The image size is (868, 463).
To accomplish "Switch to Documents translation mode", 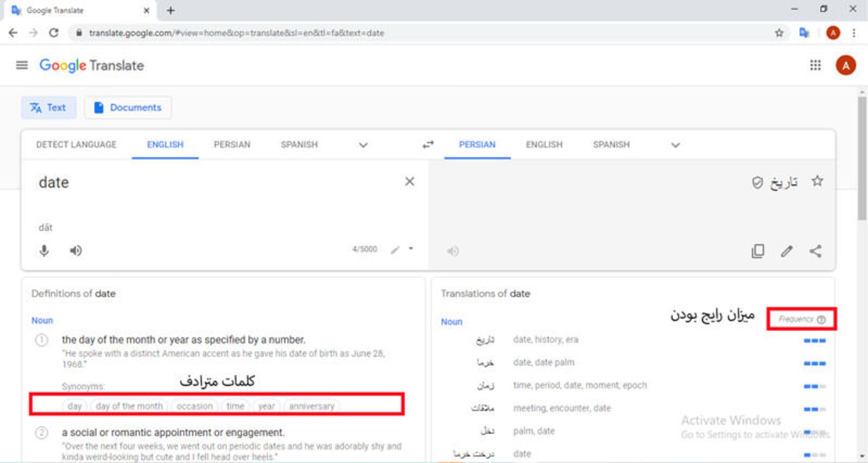I will point(128,108).
